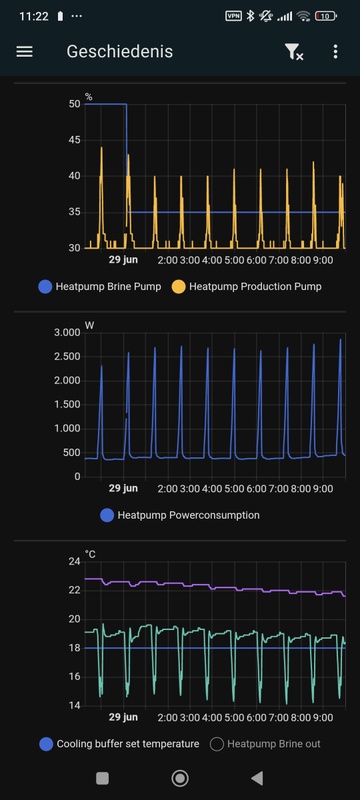Click blue Powerconsumption legend color dot
Screen dimensions: 360x800
click(x=107, y=515)
